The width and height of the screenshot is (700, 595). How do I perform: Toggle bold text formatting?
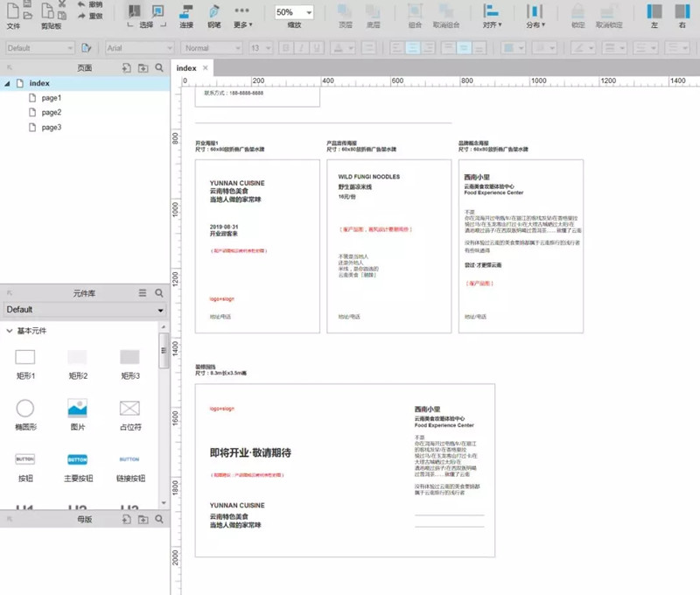click(286, 48)
